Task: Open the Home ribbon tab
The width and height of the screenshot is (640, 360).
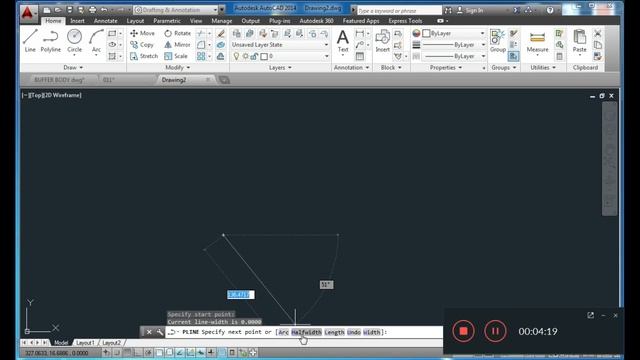Action: tap(53, 21)
